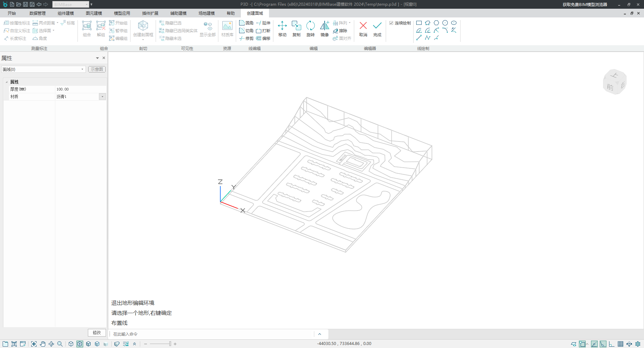Click the zoom slider in status bar

pos(170,344)
